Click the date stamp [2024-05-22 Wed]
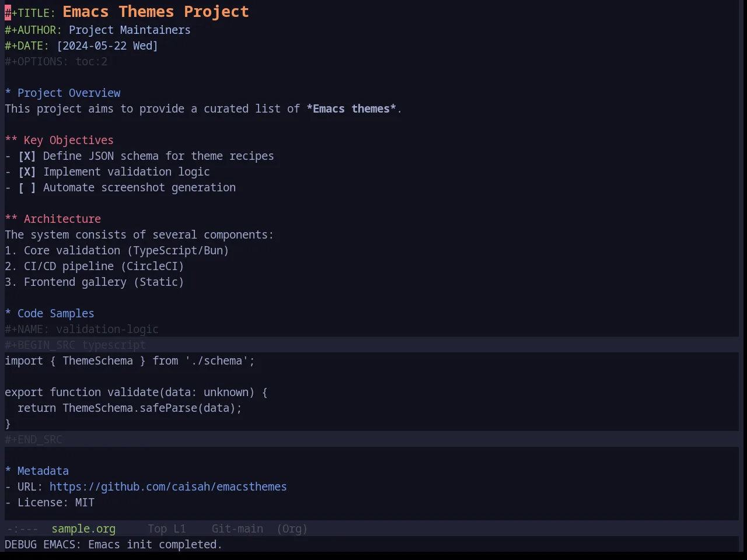Image resolution: width=747 pixels, height=560 pixels. click(x=107, y=46)
